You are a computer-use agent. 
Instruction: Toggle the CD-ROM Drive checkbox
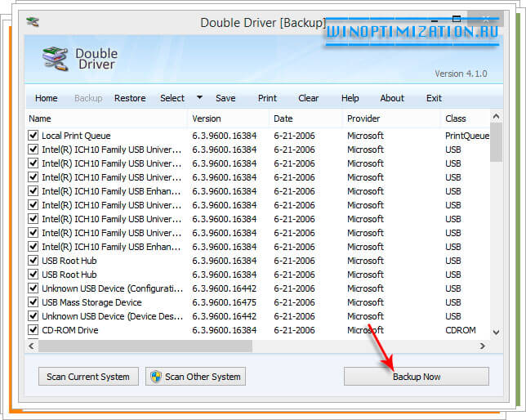tap(33, 330)
